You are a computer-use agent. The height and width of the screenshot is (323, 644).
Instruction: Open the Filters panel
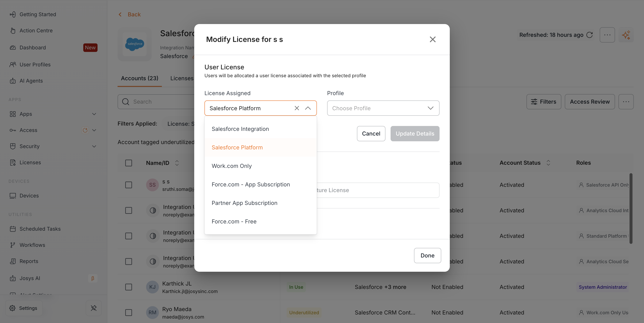coord(543,102)
